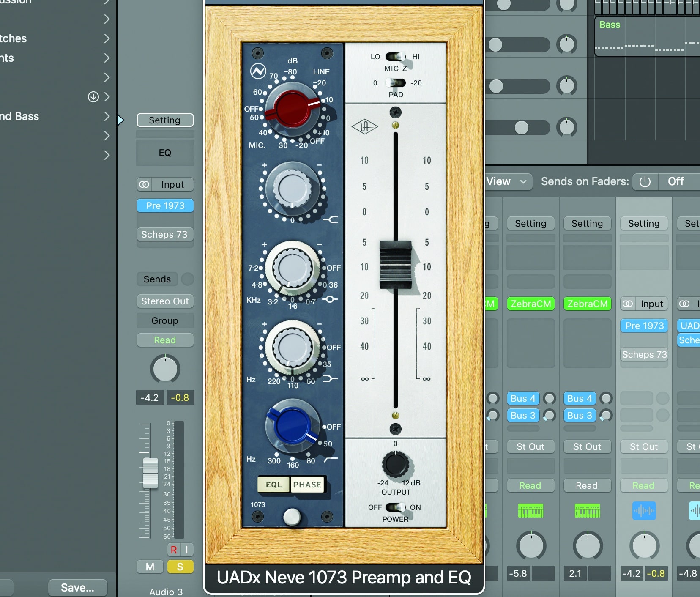Screen dimensions: 700x597
Task: Open the second ZebraCM instrument slot
Action: tap(587, 304)
